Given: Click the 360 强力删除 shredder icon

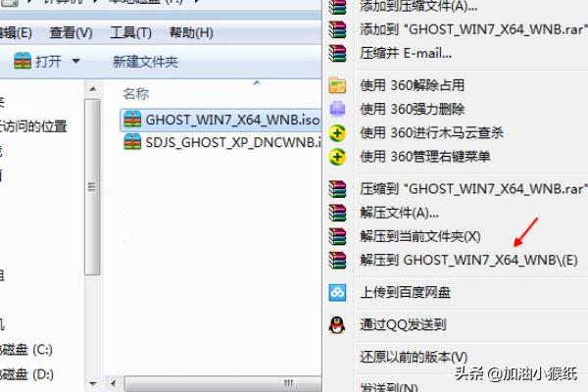Looking at the screenshot, I should tap(337, 109).
